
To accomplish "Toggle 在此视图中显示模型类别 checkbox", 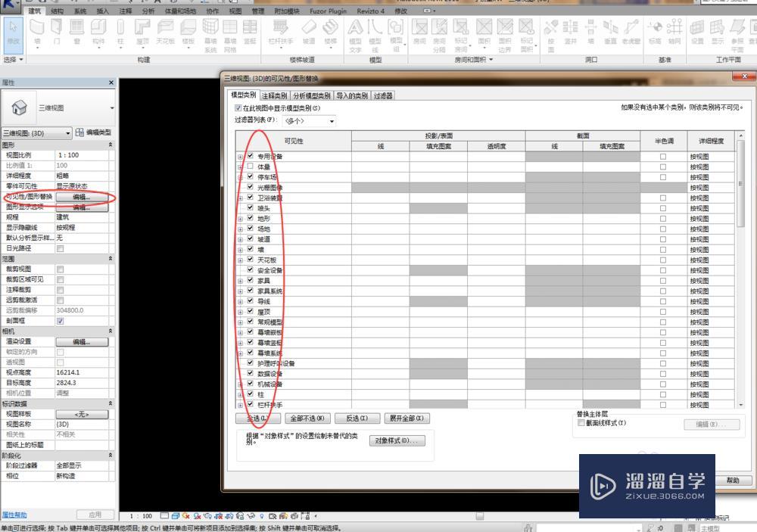I will [x=238, y=108].
